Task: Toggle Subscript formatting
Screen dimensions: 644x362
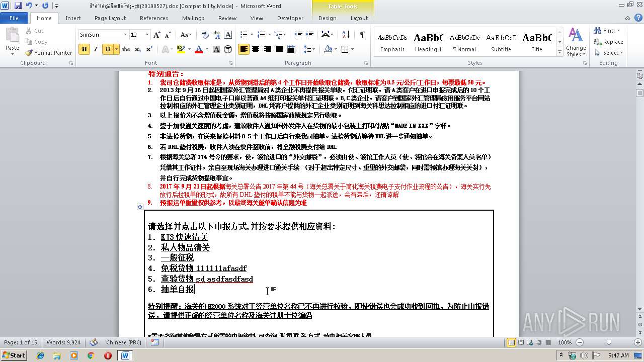Action: point(138,49)
